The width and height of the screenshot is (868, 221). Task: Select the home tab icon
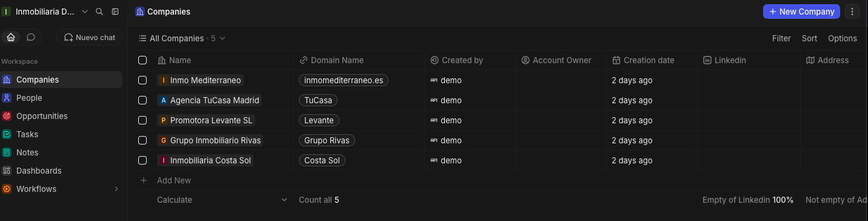(11, 37)
